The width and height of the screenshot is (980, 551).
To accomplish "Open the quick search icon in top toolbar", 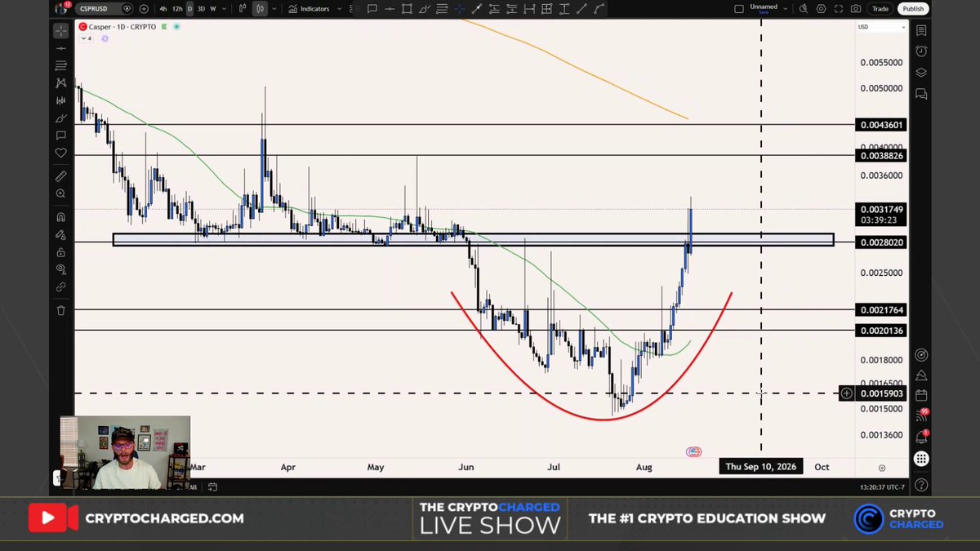I will [x=804, y=9].
